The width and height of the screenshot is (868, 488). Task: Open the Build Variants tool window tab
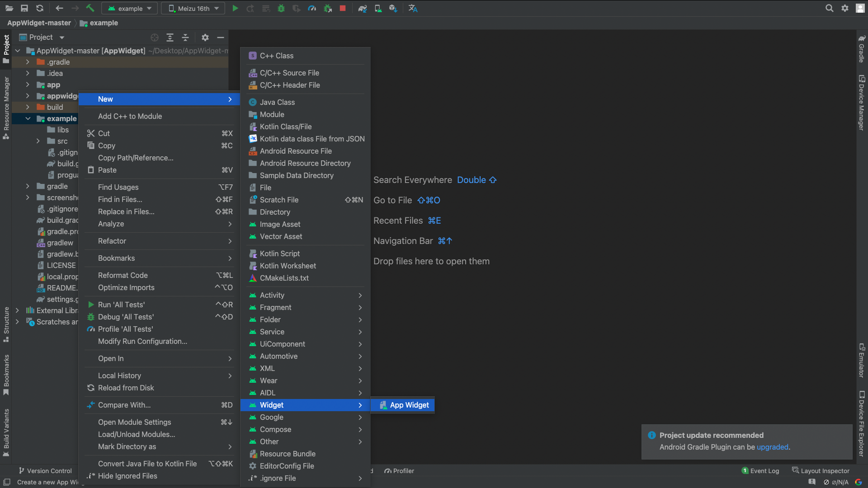(x=6, y=432)
